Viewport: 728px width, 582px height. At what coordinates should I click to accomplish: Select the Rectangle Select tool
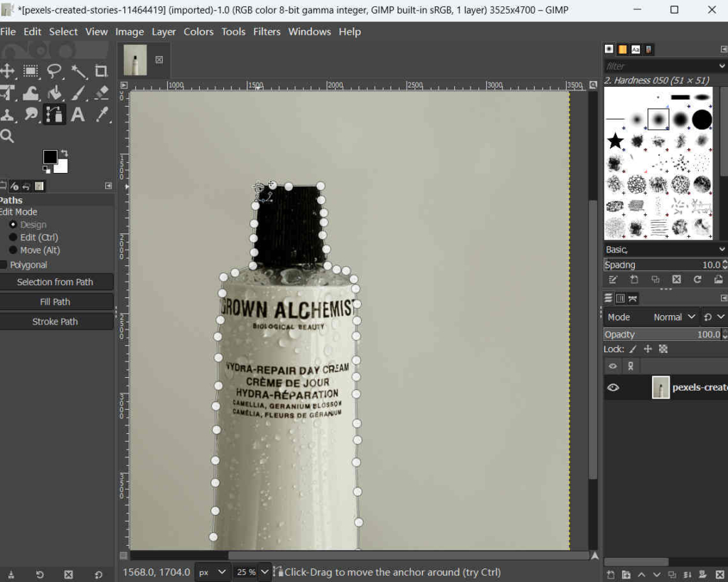pyautogui.click(x=31, y=71)
